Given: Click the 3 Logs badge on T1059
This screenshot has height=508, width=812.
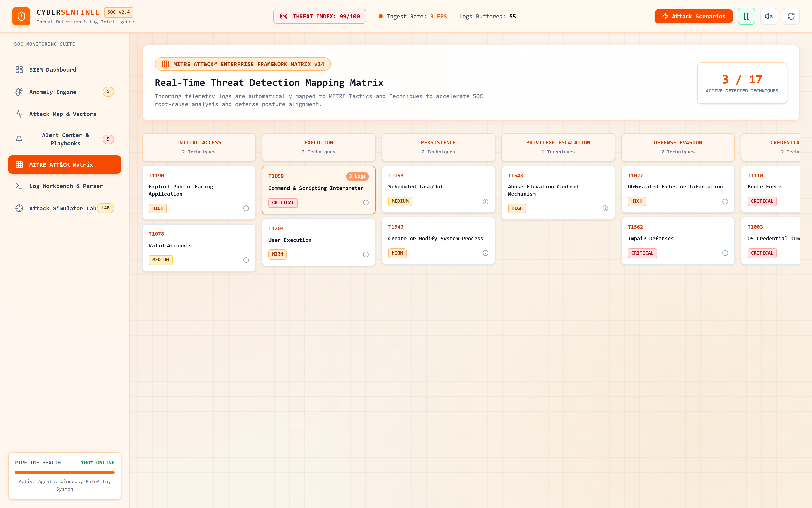Looking at the screenshot, I should click(357, 176).
